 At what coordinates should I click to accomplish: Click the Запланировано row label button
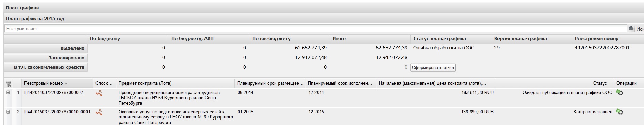(46, 58)
